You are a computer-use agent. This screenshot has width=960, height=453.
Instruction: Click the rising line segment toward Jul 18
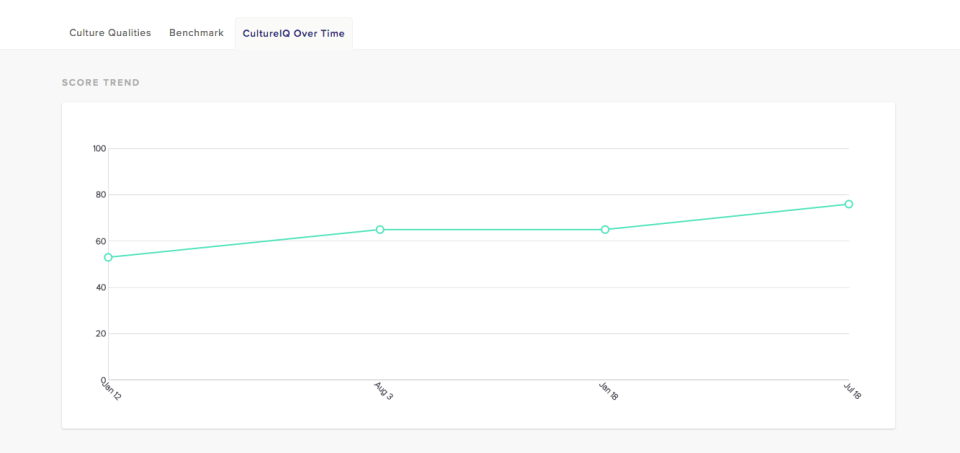click(727, 216)
